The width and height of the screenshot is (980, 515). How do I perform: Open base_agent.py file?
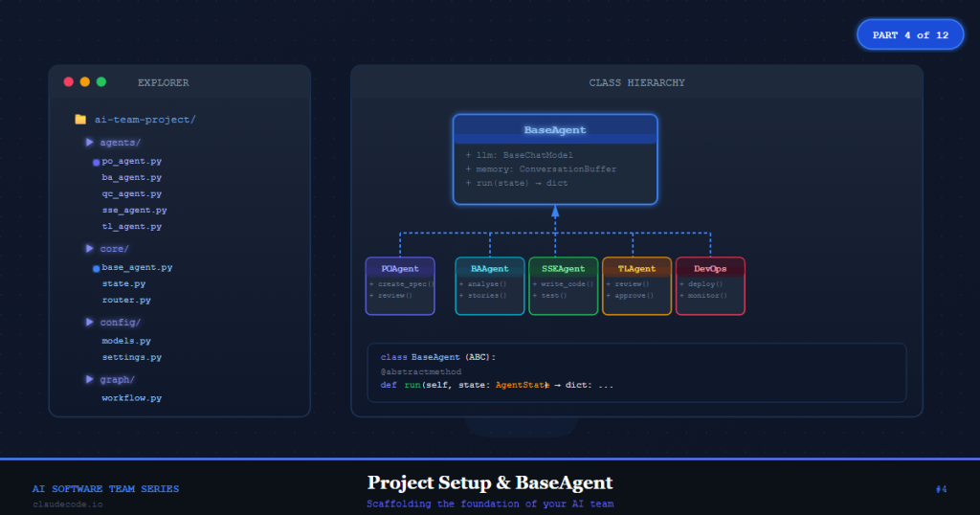coord(137,267)
